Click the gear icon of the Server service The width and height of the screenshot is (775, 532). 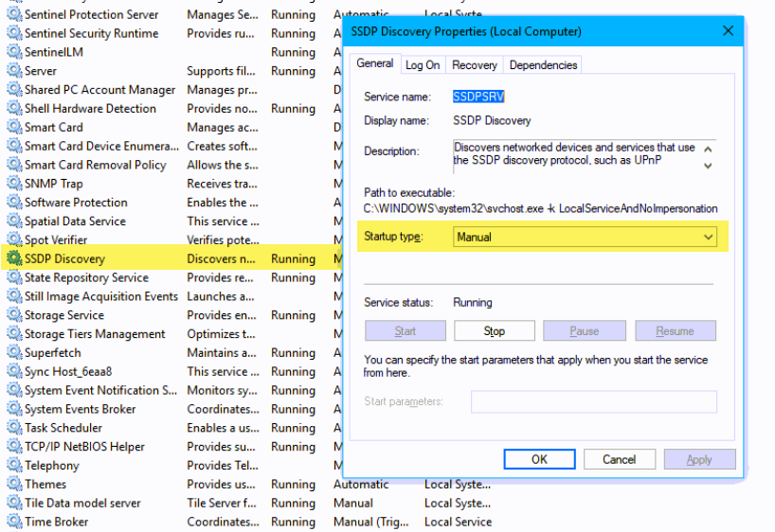pos(14,71)
